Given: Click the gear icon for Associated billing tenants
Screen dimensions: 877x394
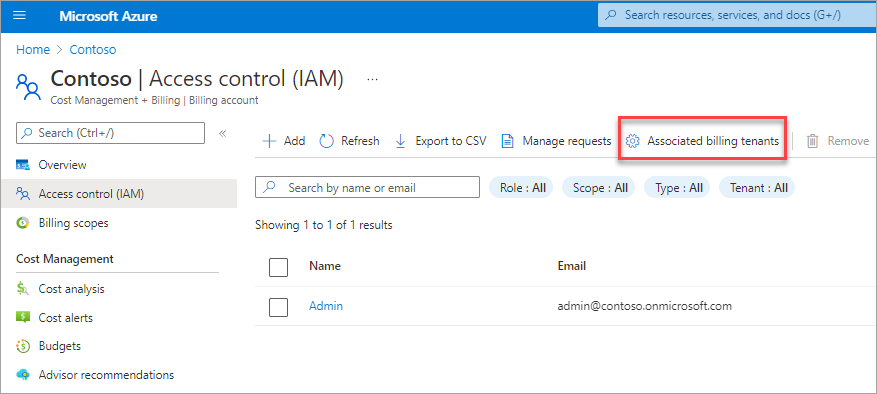Looking at the screenshot, I should pos(633,141).
